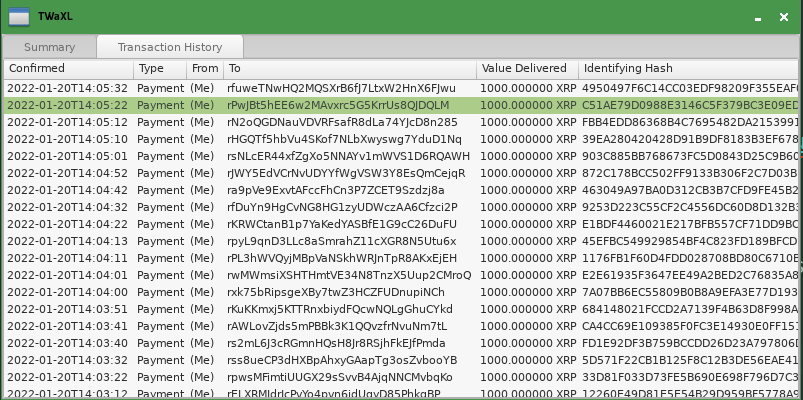Select the payment confirmed at 14:05:32
The height and width of the screenshot is (400, 803).
tap(68, 88)
